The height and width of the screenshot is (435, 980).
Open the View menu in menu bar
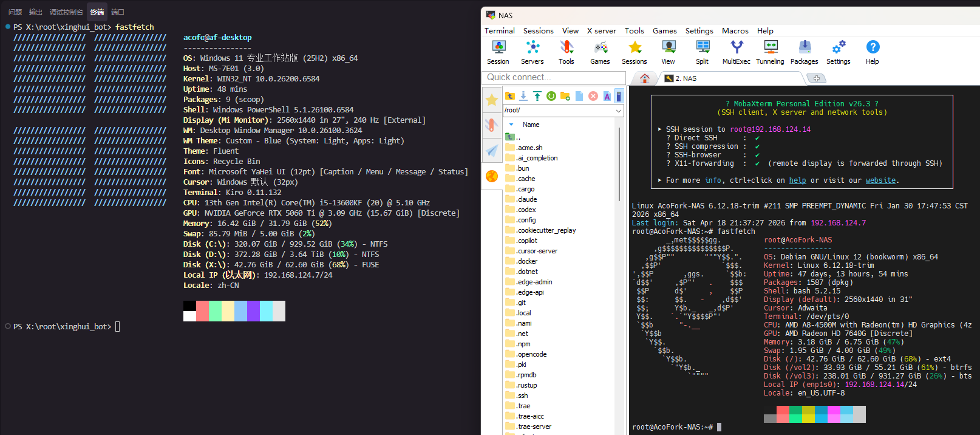click(570, 30)
